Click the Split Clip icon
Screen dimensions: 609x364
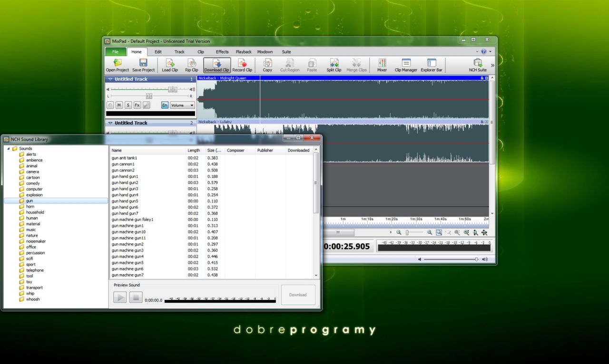coord(334,63)
